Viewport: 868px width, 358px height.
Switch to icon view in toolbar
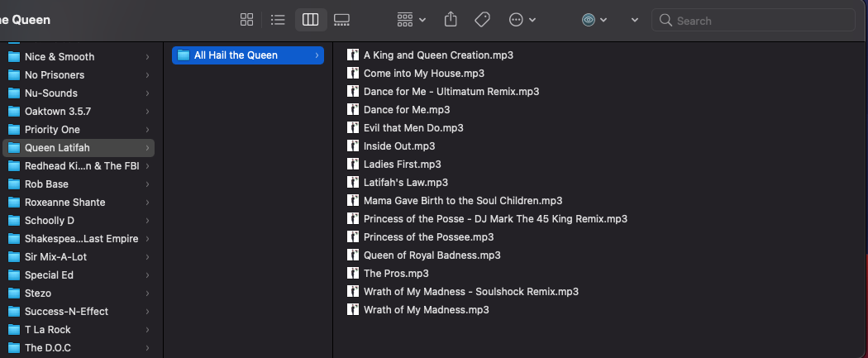point(246,20)
